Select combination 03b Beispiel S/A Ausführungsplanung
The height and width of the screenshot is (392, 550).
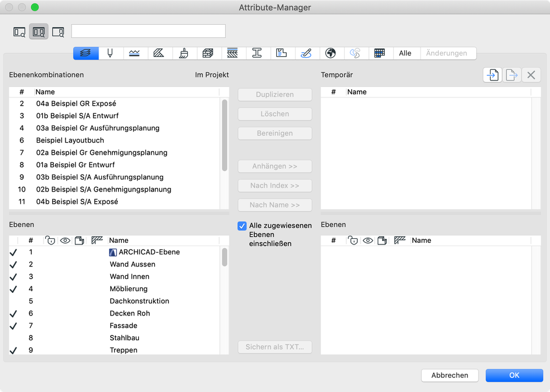[x=115, y=177]
